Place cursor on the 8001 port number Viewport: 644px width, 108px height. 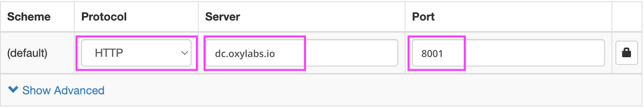click(x=432, y=54)
